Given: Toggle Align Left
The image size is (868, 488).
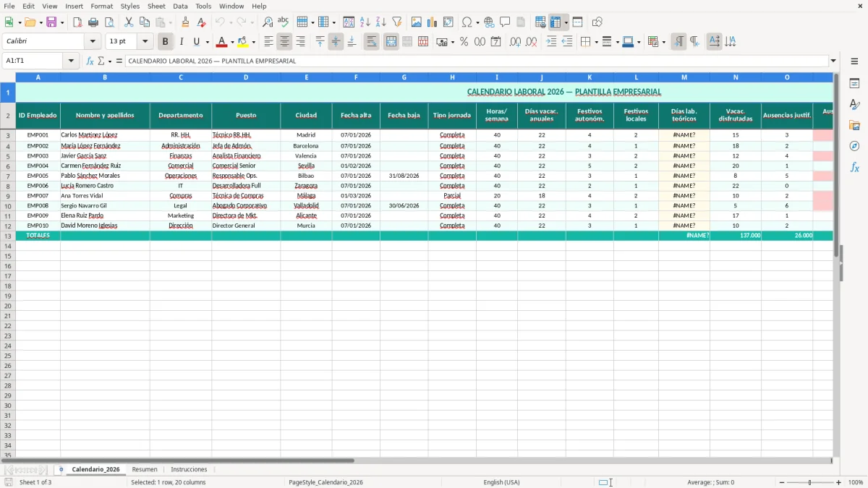Looking at the screenshot, I should click(x=269, y=42).
